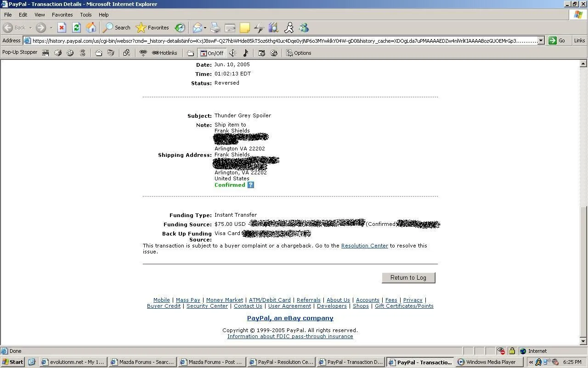Open Hotlinks in the Pop-Up Stopper bar

164,53
